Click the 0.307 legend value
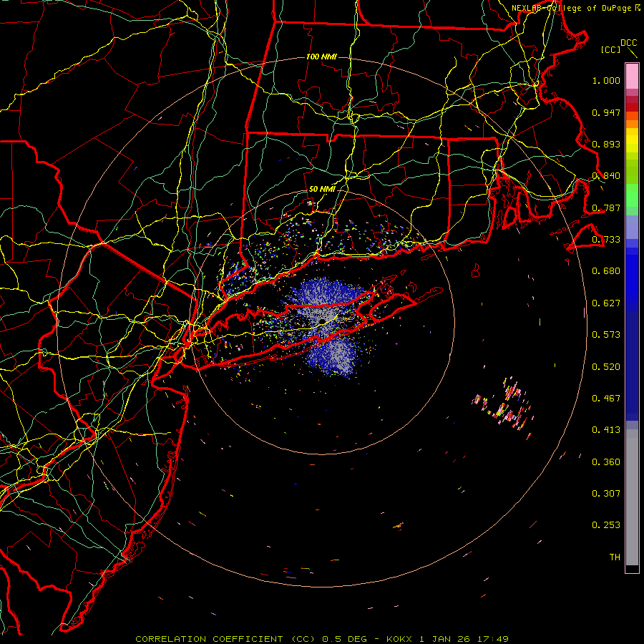The width and height of the screenshot is (644, 644). [606, 494]
